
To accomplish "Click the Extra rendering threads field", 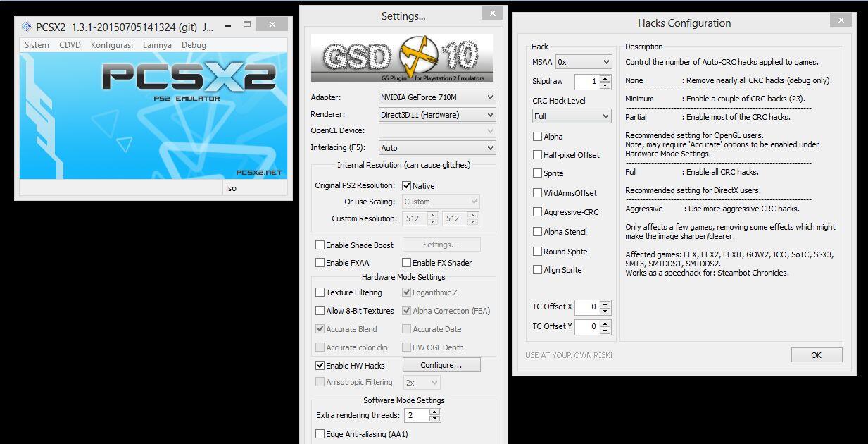I will [417, 416].
